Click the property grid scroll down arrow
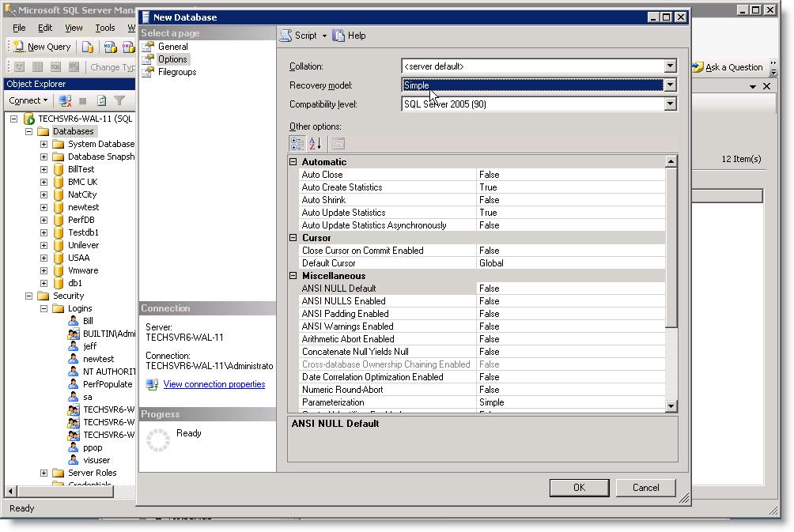This screenshot has width=794, height=532. pos(671,406)
